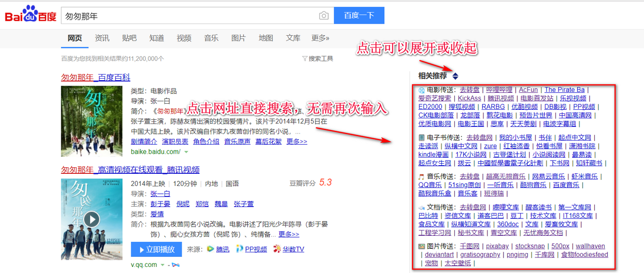
Task: Switch to the 图片 tab
Action: (x=238, y=38)
